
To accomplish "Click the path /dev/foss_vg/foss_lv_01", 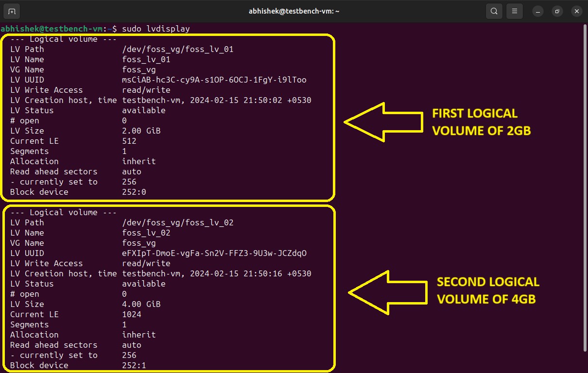I will tap(178, 49).
